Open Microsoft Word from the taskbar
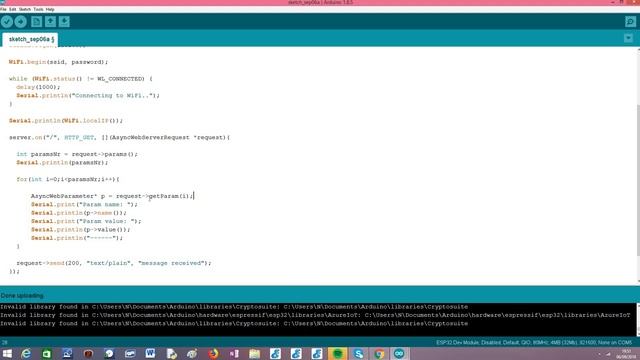This screenshot has height=360, width=640. [x=150, y=353]
